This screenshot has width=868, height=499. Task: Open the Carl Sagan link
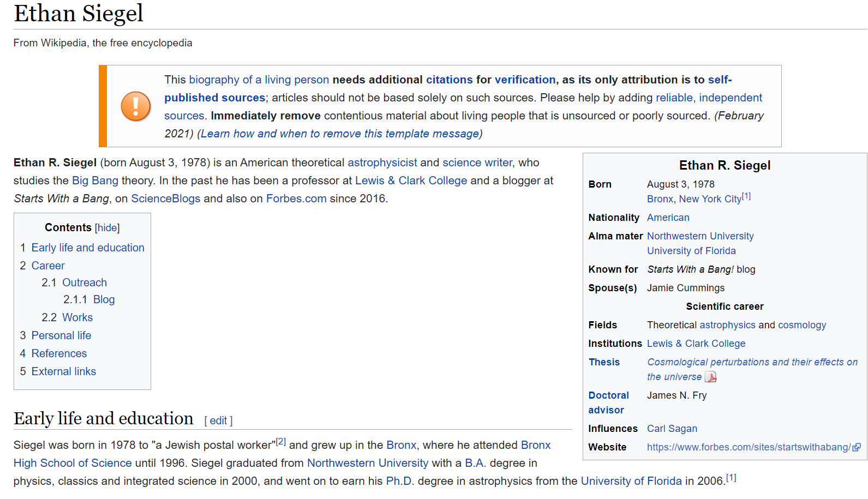tap(672, 429)
